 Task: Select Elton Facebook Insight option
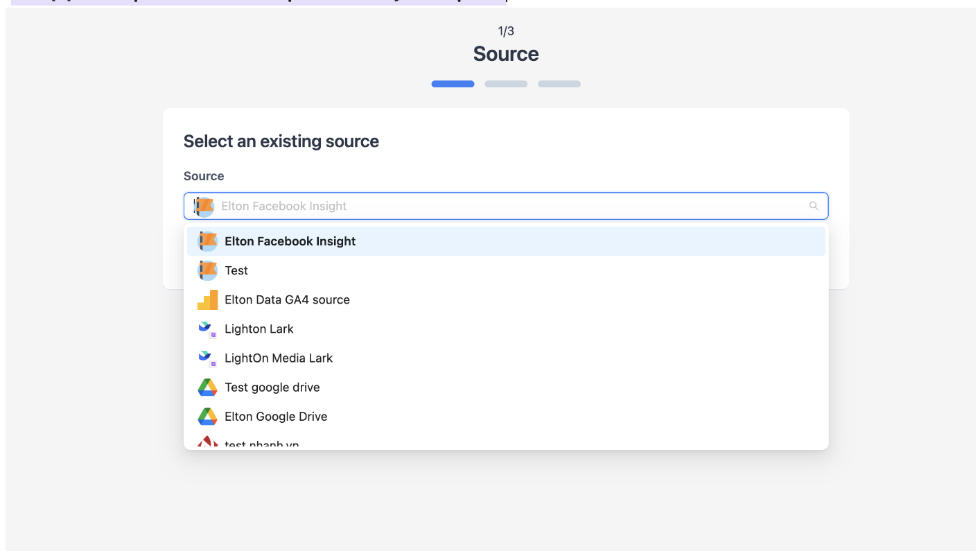click(290, 241)
